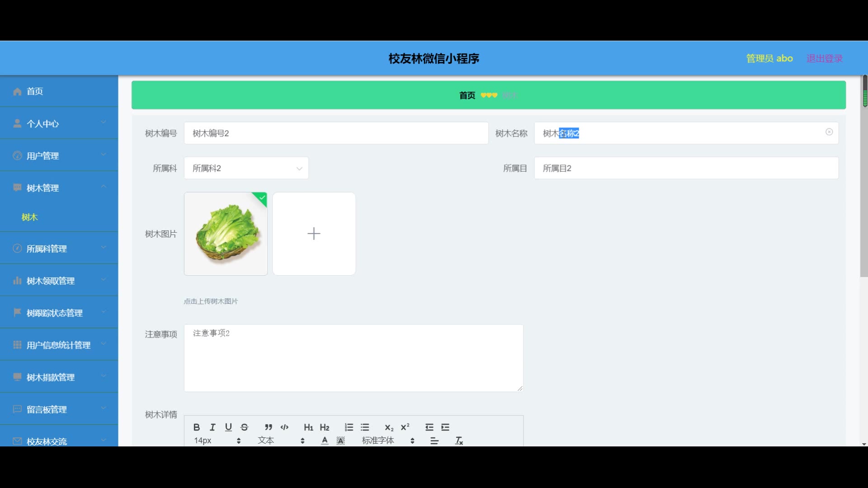Insert an ordered list
The width and height of the screenshot is (868, 488).
[x=349, y=427]
